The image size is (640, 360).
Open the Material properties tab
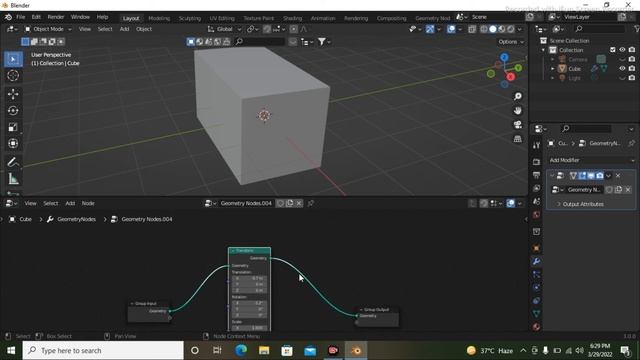pyautogui.click(x=536, y=327)
